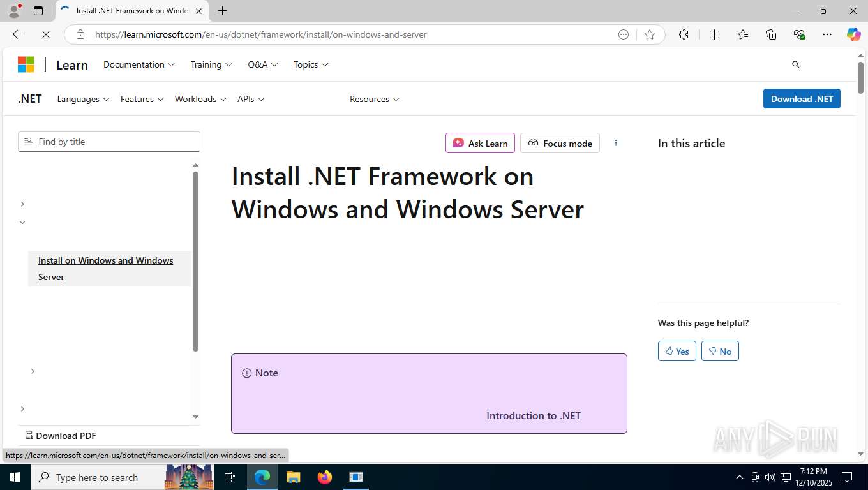This screenshot has height=490, width=868.
Task: Toggle split screen view
Action: 714,34
